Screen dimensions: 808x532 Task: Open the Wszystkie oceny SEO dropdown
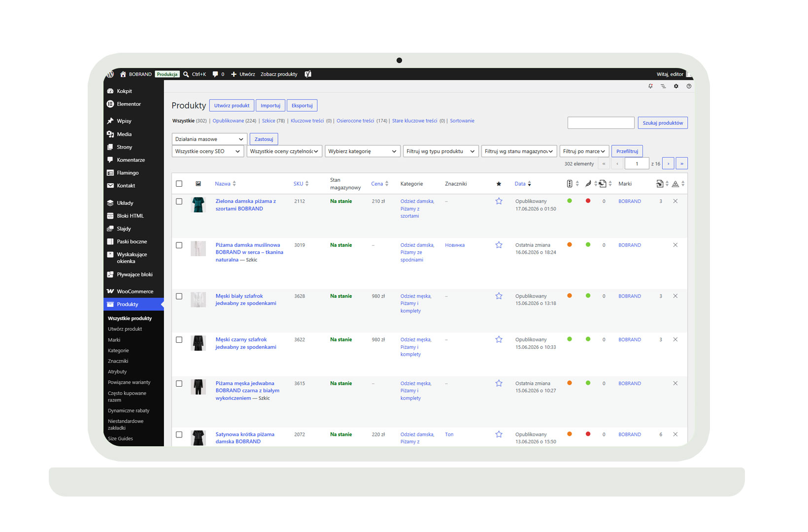pos(207,151)
